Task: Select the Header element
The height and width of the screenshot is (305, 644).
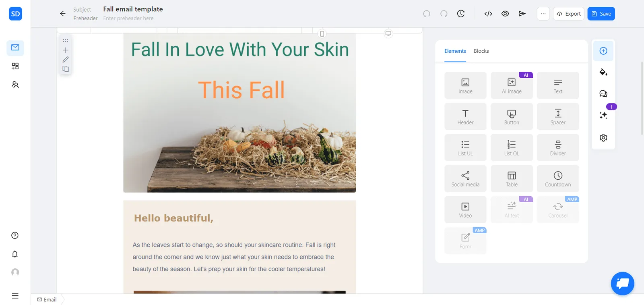Action: pos(465,116)
